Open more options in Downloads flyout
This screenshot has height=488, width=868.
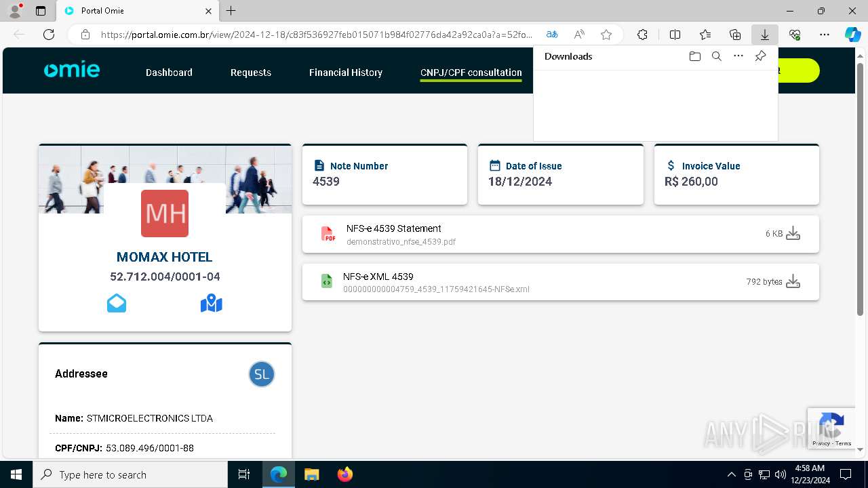coord(738,56)
